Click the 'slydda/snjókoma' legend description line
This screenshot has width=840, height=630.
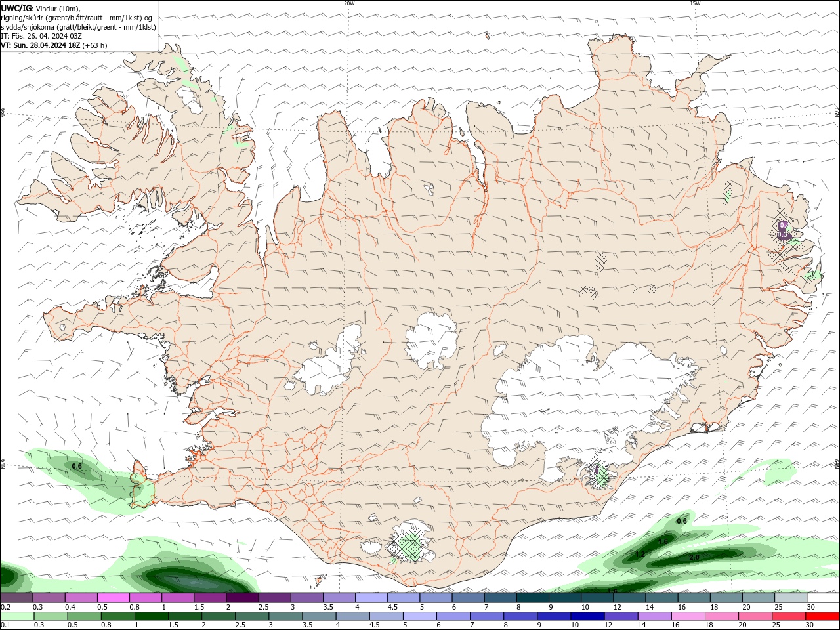coord(79,27)
